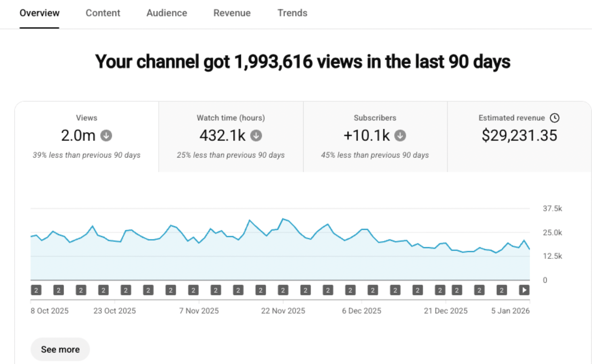Screen dimensions: 592x364
Task: Select the Watch time (hours) metric card
Action: pyautogui.click(x=231, y=137)
